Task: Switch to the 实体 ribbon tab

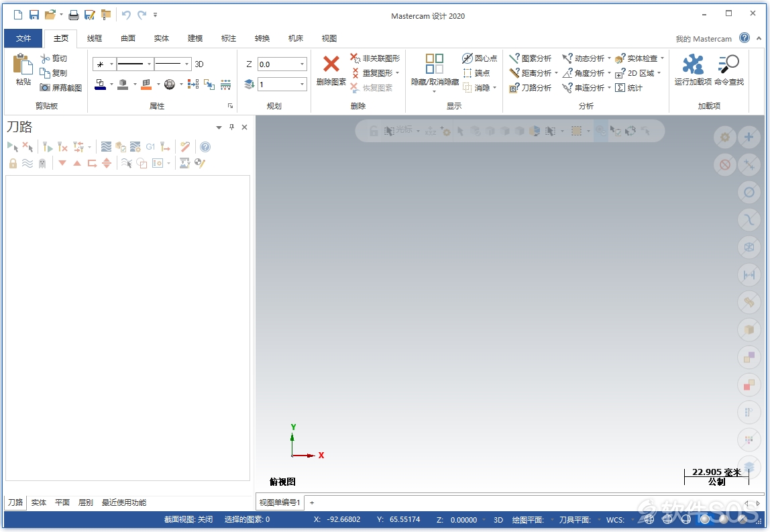Action: click(161, 38)
